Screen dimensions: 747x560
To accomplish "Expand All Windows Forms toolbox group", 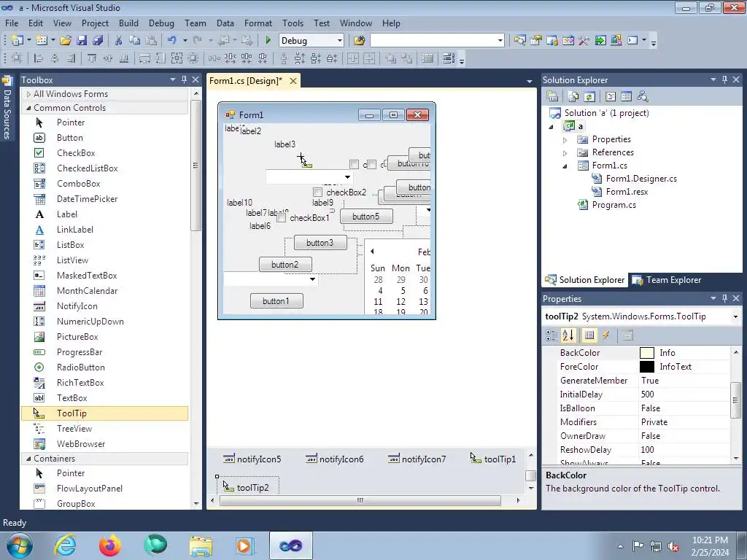I will pyautogui.click(x=28, y=94).
